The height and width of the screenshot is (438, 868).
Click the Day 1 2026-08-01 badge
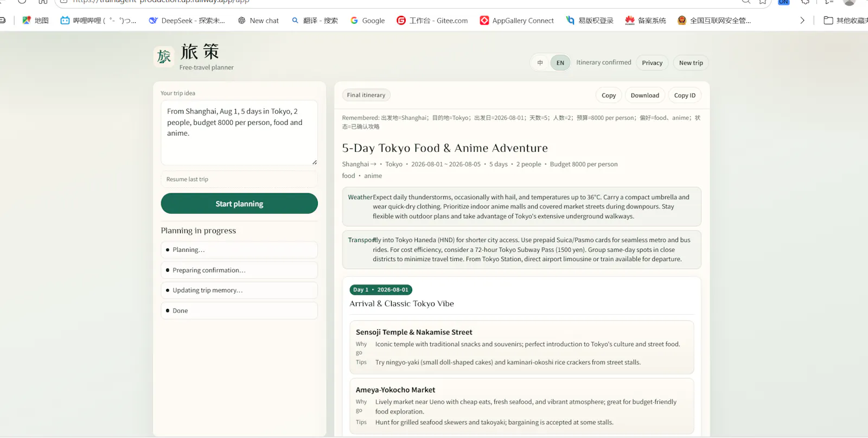click(381, 290)
